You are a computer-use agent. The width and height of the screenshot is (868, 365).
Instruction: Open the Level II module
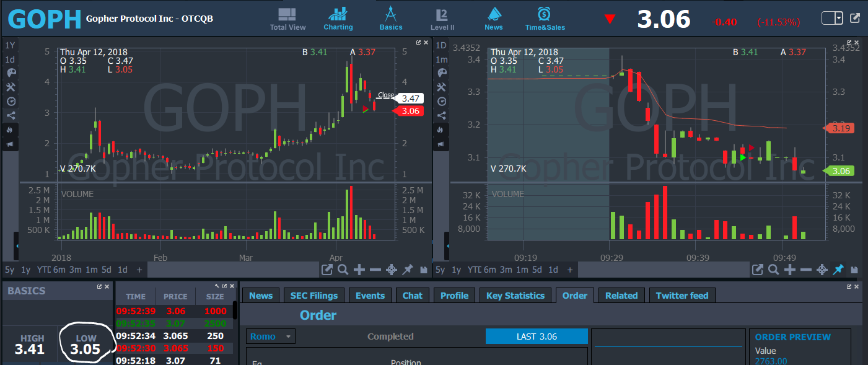tap(442, 19)
